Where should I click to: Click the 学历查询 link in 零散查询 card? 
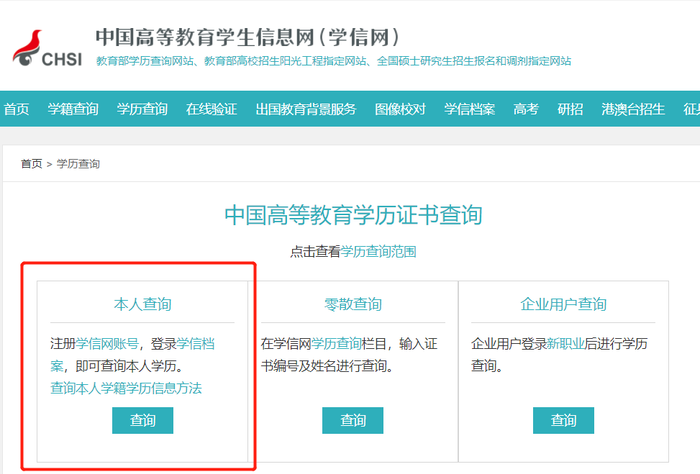(x=336, y=343)
